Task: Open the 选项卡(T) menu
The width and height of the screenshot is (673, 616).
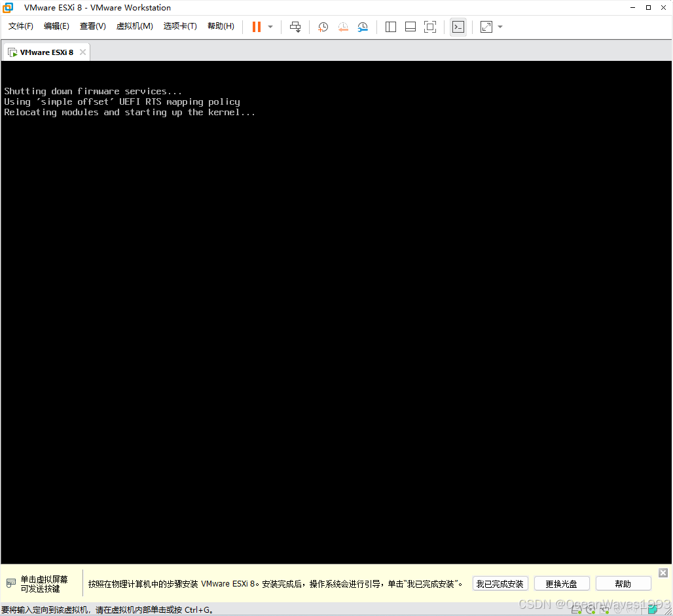Action: point(180,26)
